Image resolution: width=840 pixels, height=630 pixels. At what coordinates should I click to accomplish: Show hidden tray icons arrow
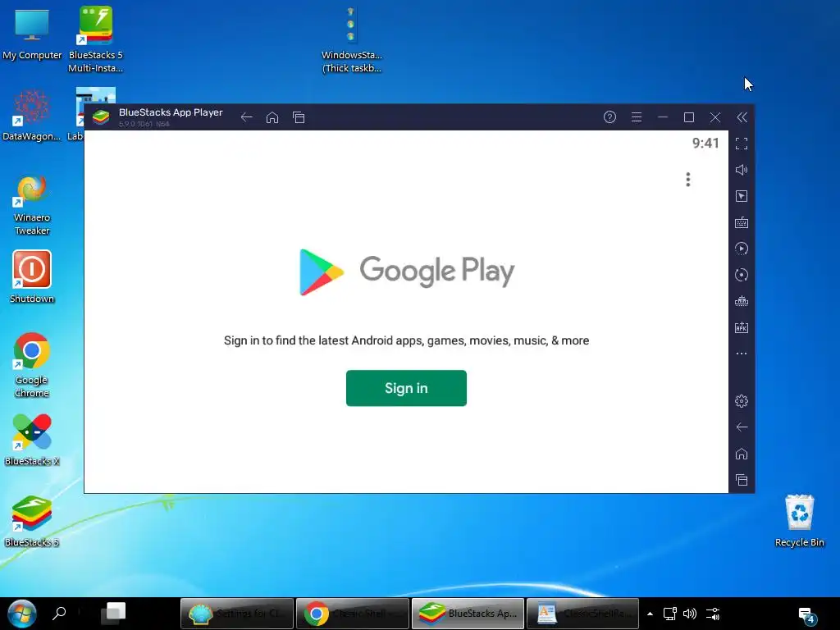click(x=650, y=614)
